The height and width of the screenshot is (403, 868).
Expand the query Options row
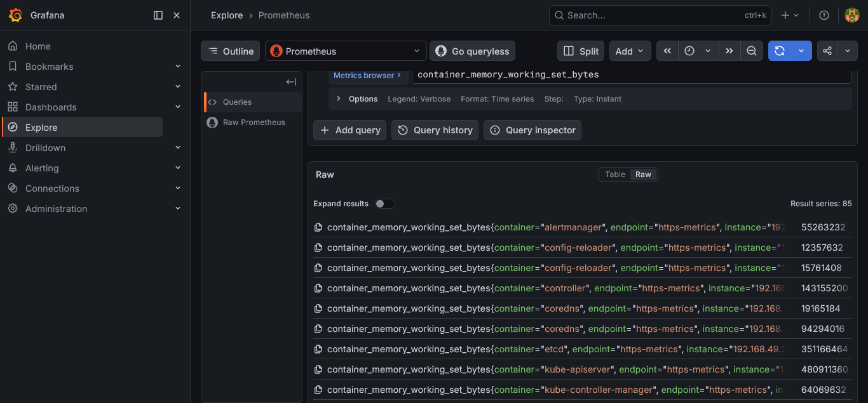591,99
